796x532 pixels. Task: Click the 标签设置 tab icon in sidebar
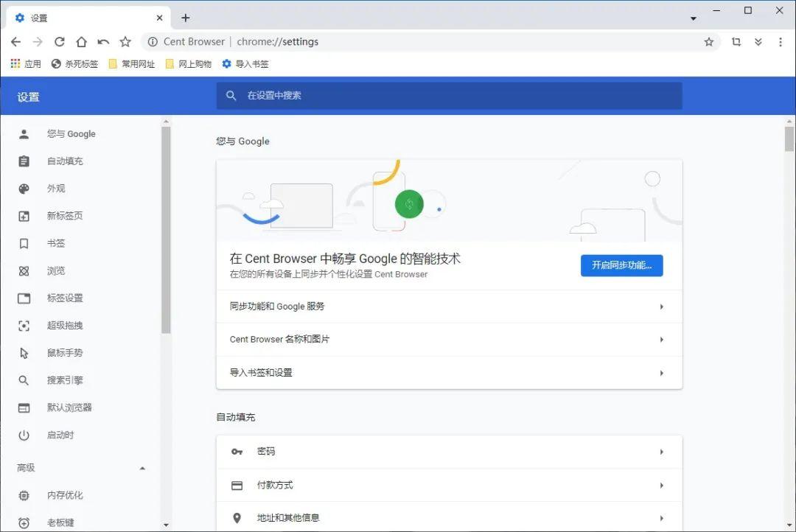coord(24,298)
